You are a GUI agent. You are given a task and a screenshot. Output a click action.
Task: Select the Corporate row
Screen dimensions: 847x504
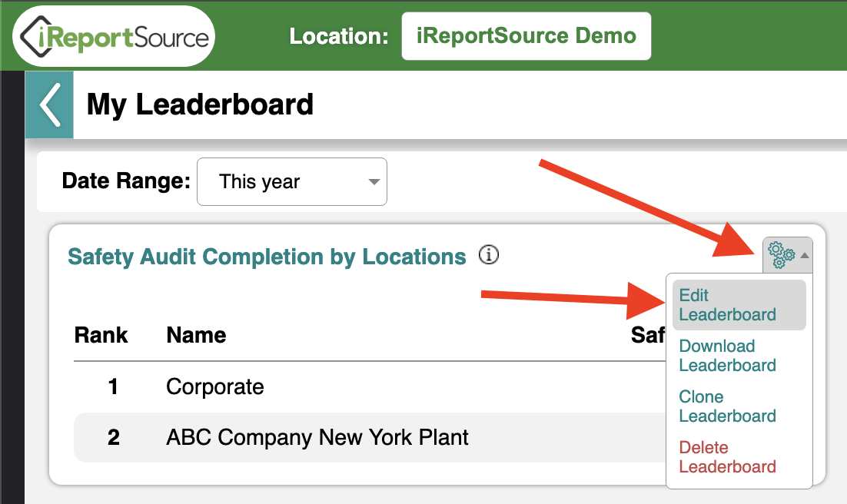370,386
